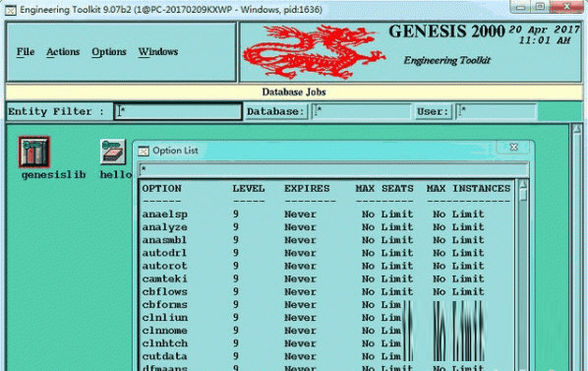
Task: Close the Engineering Toolkit window
Action: pyautogui.click(x=566, y=7)
